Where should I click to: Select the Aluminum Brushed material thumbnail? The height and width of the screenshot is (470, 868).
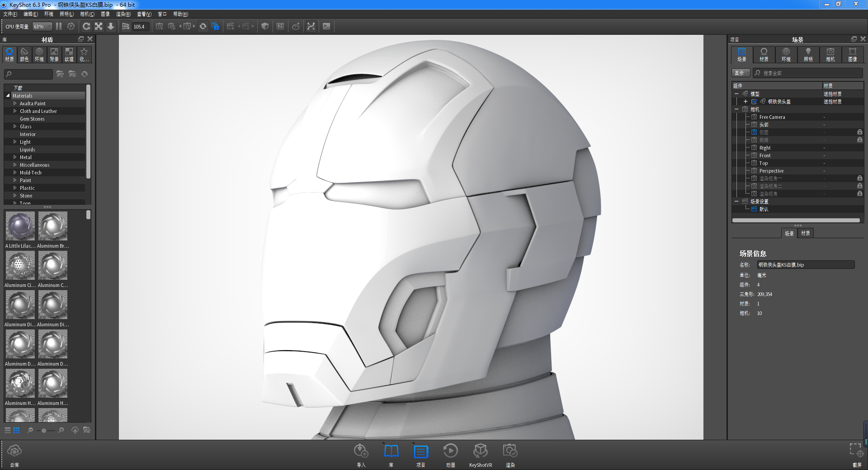(52, 226)
